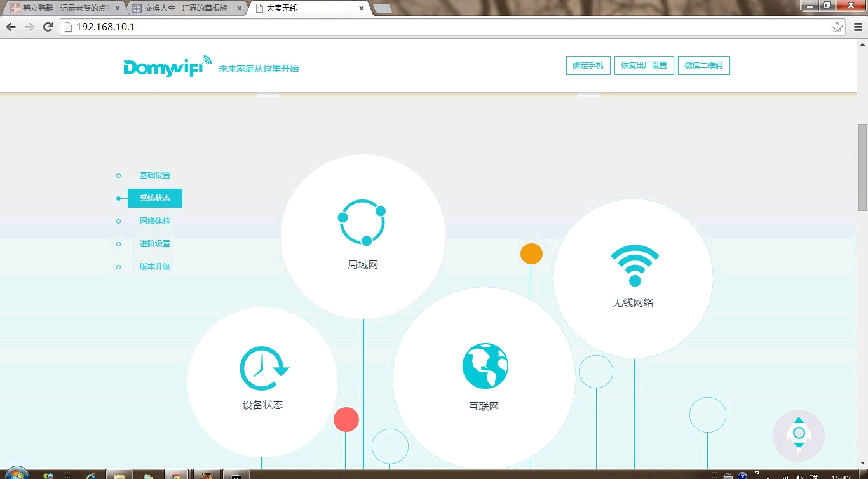Screen dimensions: 868x479
Task: Select 基础设置 in the side menu
Action: click(155, 175)
